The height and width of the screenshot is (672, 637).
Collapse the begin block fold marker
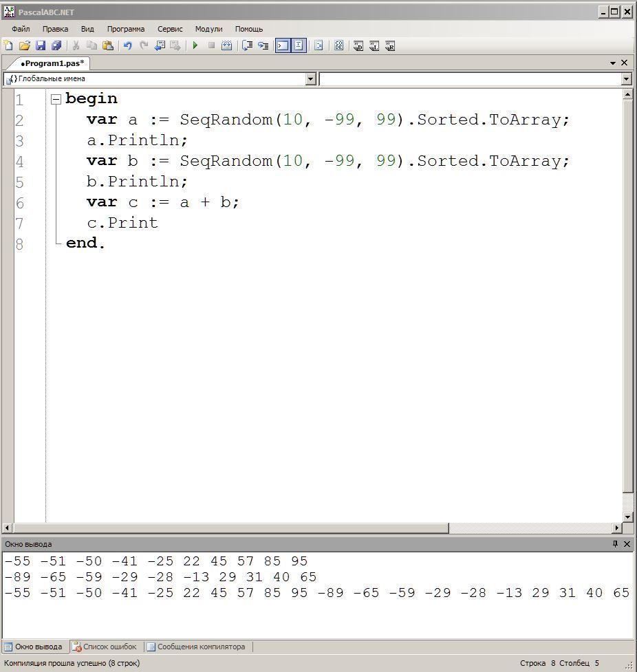56,100
